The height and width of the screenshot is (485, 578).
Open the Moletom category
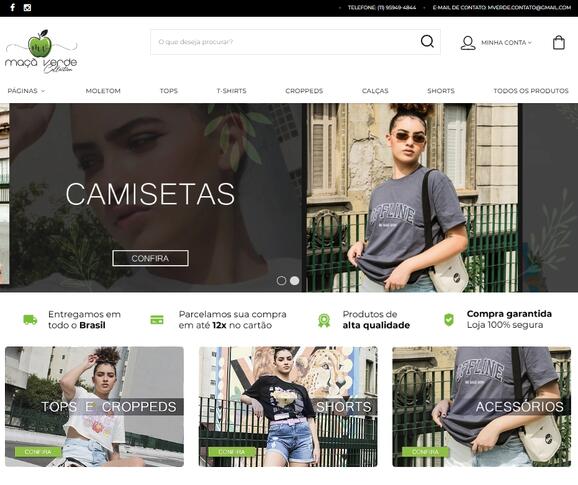[x=103, y=91]
